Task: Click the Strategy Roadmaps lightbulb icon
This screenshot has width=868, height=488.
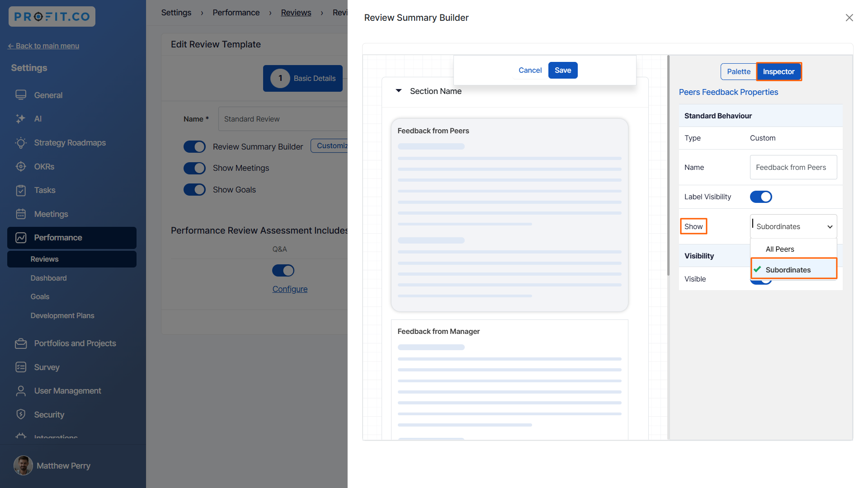Action: pos(21,143)
